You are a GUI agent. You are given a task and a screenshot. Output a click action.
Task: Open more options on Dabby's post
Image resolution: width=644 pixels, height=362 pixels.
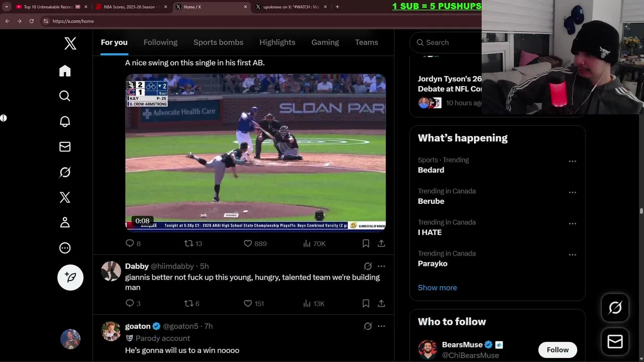coord(381,266)
